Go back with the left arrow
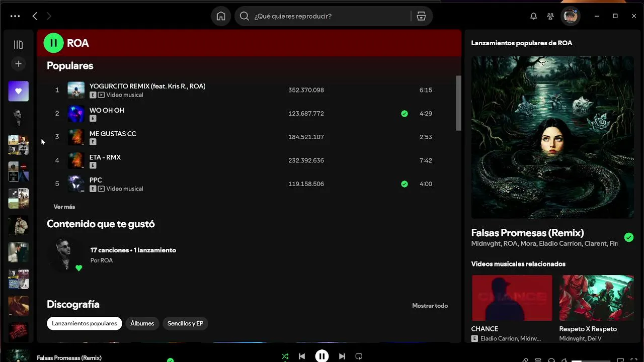Screen dimensions: 644x362 [35, 16]
